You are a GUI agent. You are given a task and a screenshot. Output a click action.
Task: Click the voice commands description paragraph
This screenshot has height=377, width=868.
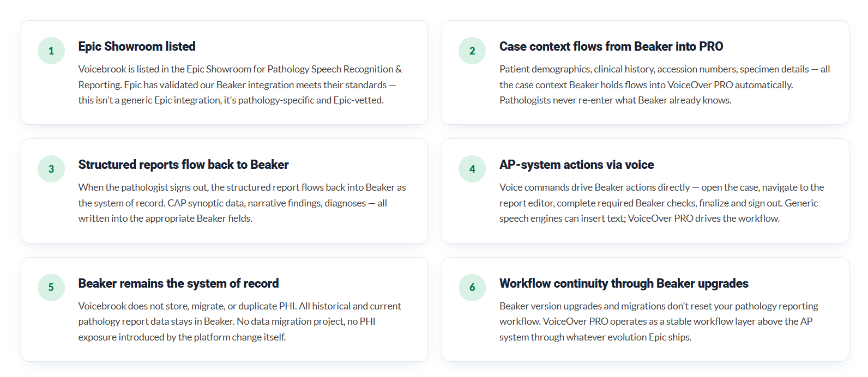(x=662, y=203)
